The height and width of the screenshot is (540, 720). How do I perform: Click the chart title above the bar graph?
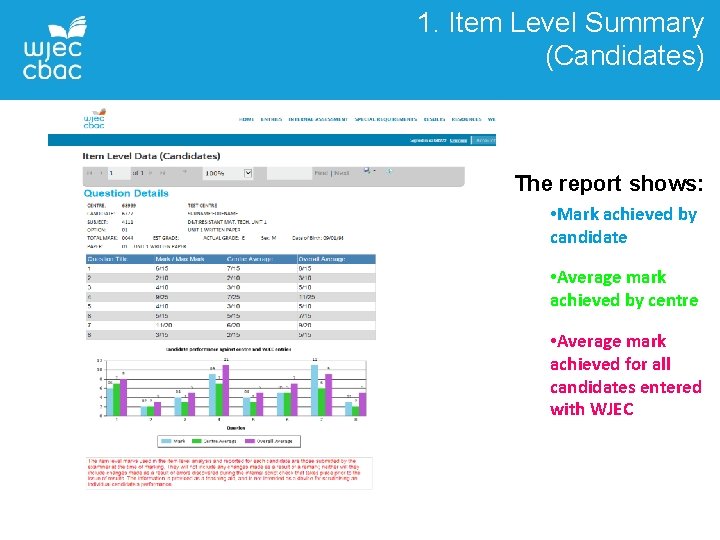coord(228,349)
